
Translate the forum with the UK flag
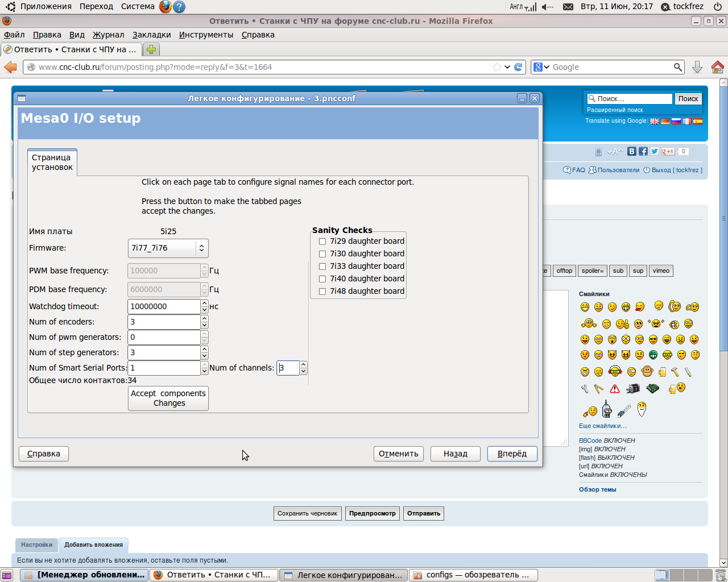coord(655,121)
